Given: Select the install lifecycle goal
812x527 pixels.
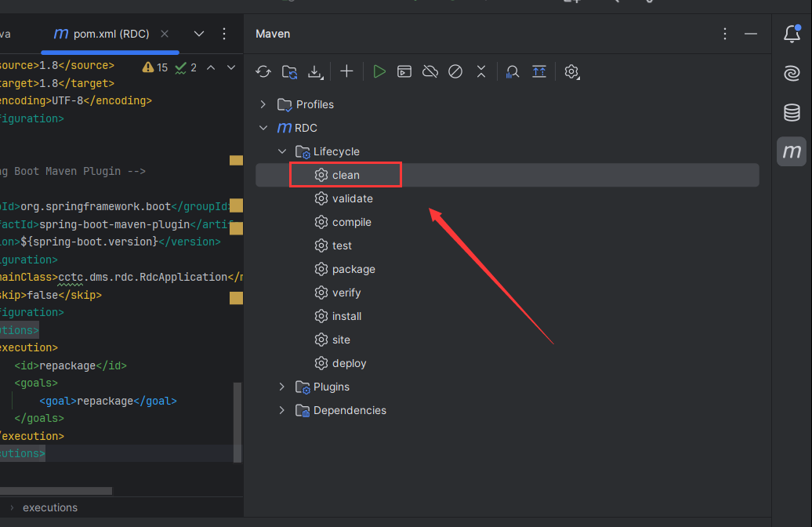Looking at the screenshot, I should coord(346,316).
